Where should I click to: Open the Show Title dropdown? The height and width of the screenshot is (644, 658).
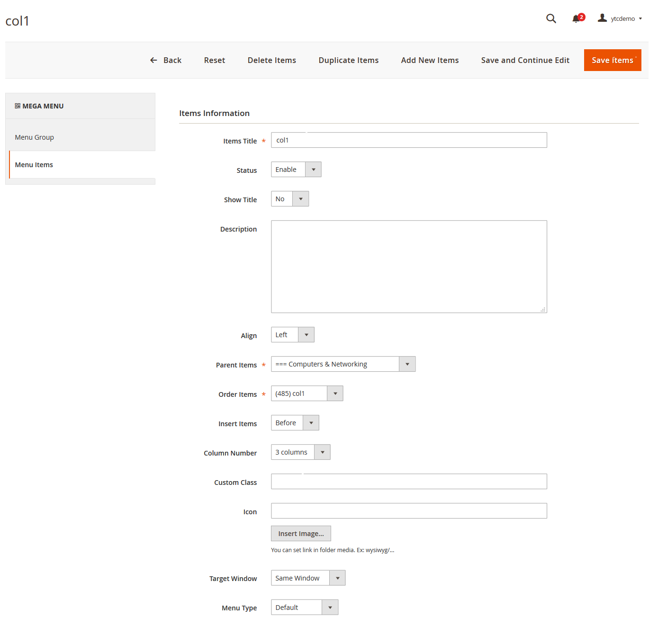(290, 199)
